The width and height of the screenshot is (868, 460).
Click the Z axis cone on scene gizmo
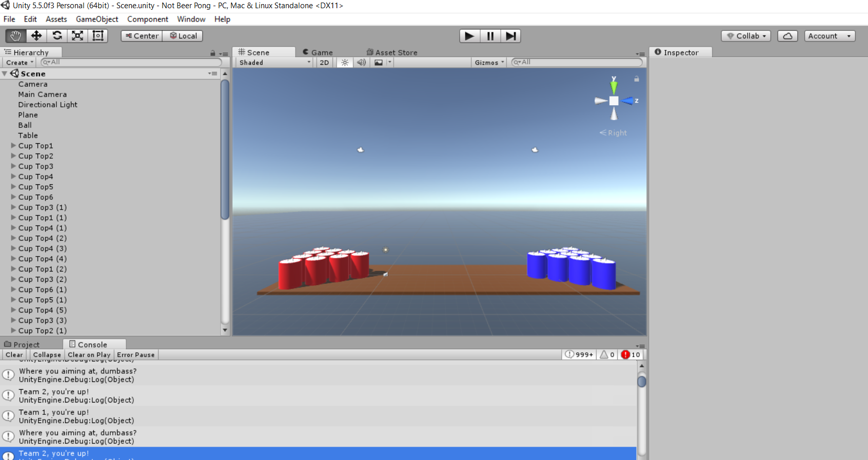[627, 101]
